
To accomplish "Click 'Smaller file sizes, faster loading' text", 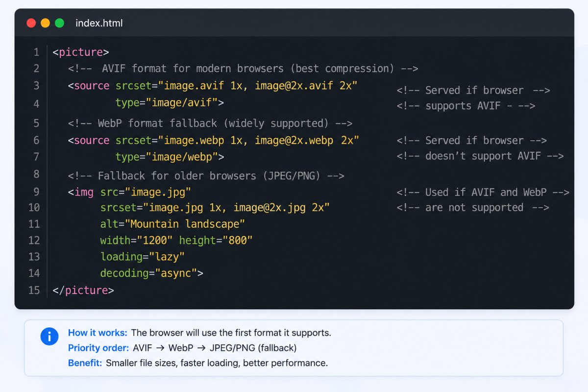I will (172, 363).
